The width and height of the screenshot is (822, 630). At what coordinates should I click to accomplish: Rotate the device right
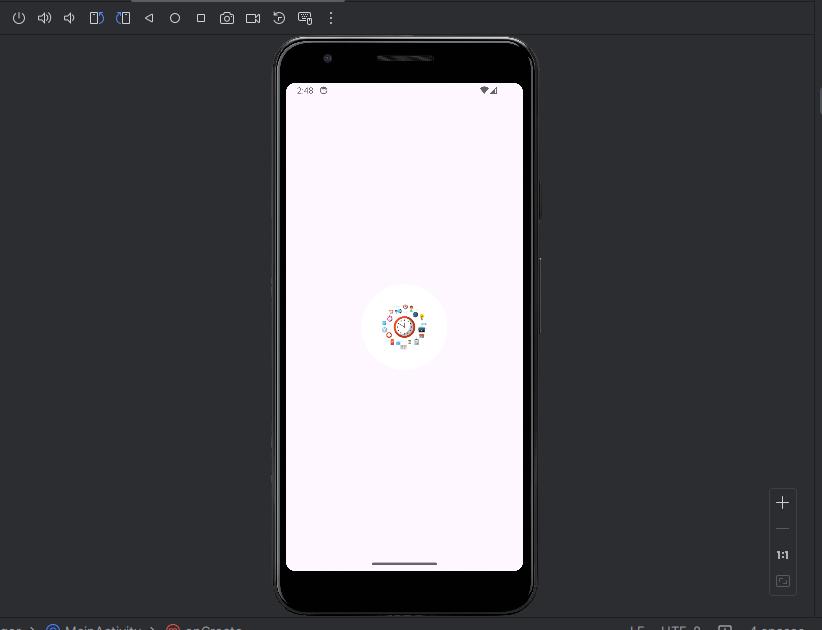pos(123,18)
